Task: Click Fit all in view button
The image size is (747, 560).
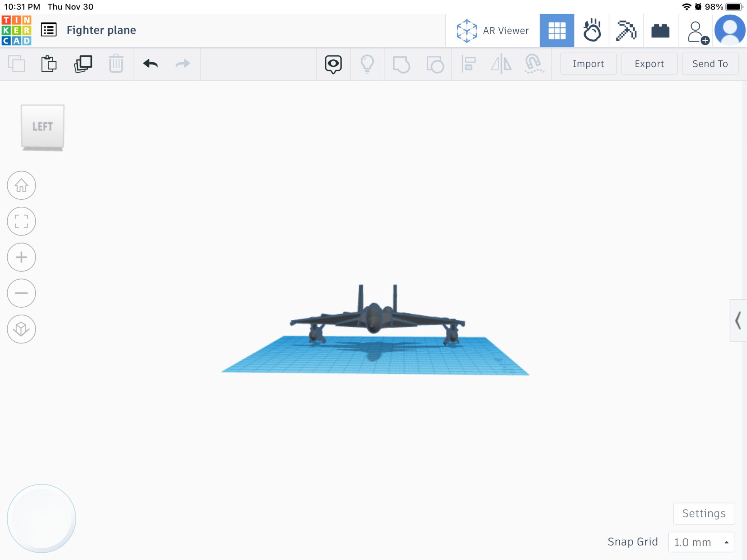Action: (22, 221)
